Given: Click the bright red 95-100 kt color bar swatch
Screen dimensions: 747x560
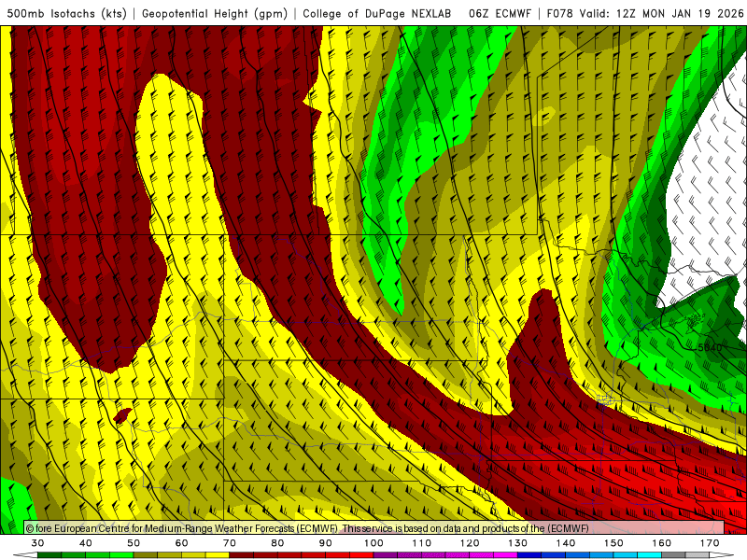Looking at the screenshot, I should pos(361,555).
